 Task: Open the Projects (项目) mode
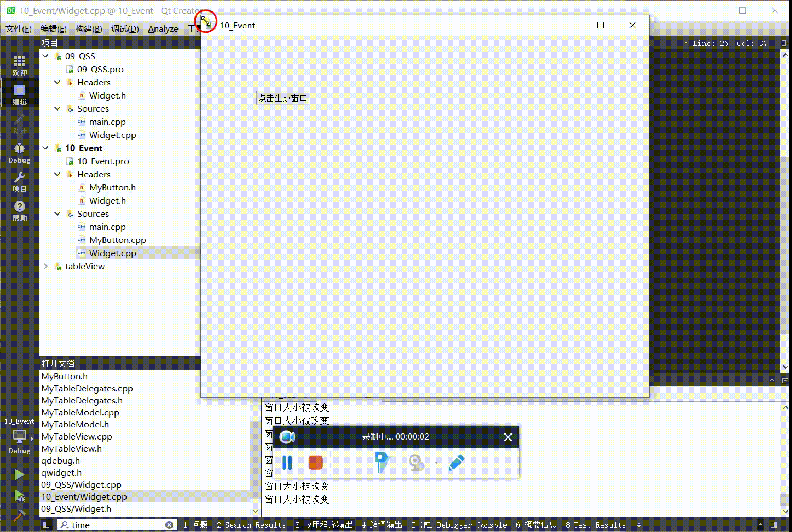(x=19, y=182)
